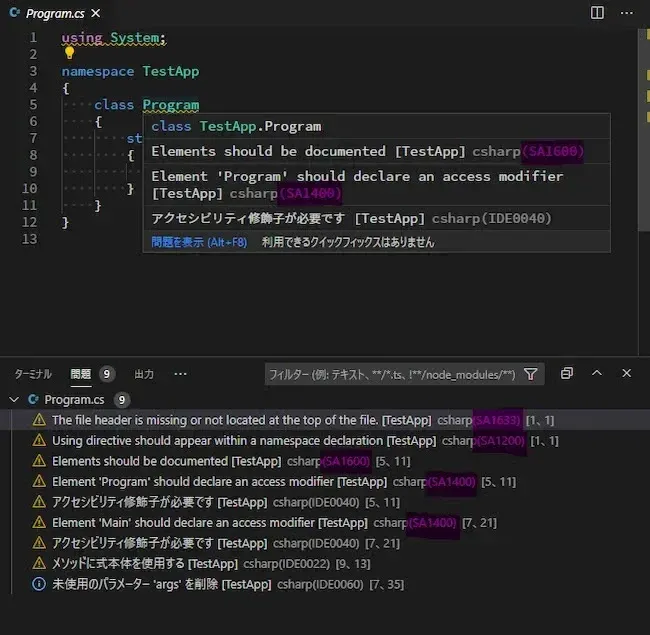650x635 pixels.
Task: Click the problems filter input field
Action: [x=392, y=375]
